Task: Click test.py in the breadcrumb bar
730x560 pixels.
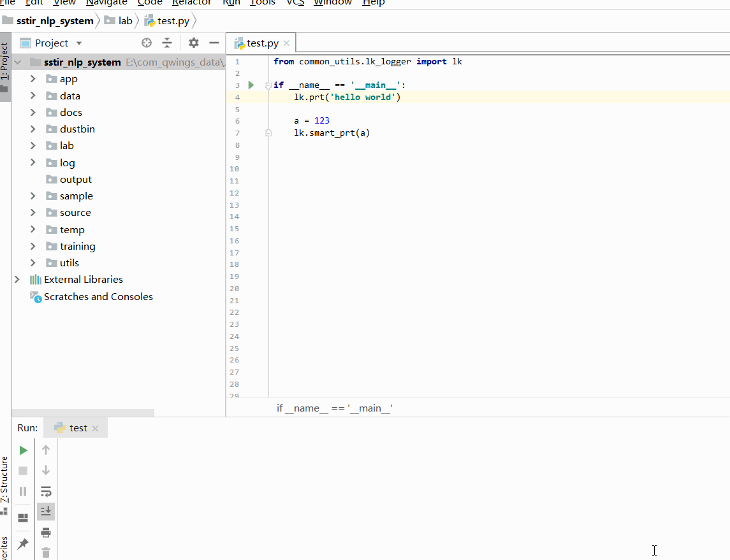Action: point(167,21)
